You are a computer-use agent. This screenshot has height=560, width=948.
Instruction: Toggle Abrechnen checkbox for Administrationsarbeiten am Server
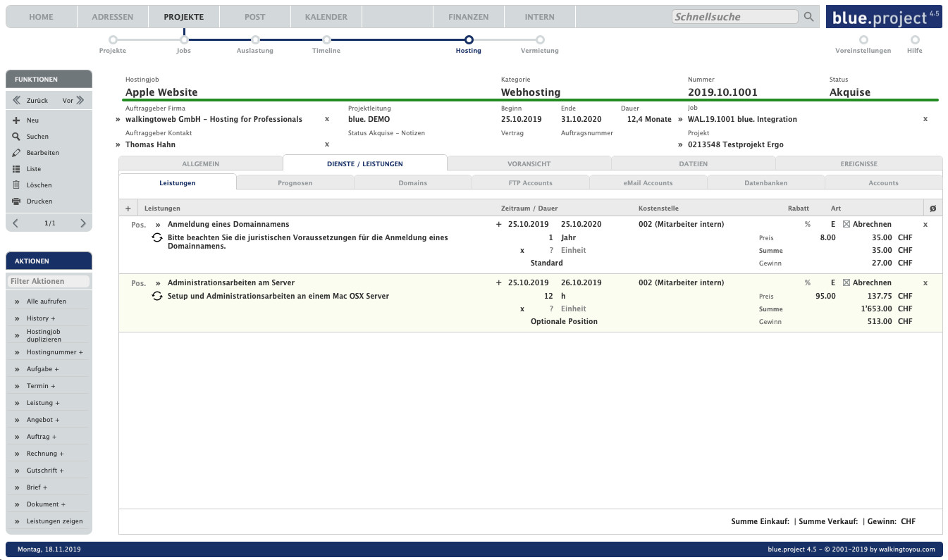(x=847, y=283)
